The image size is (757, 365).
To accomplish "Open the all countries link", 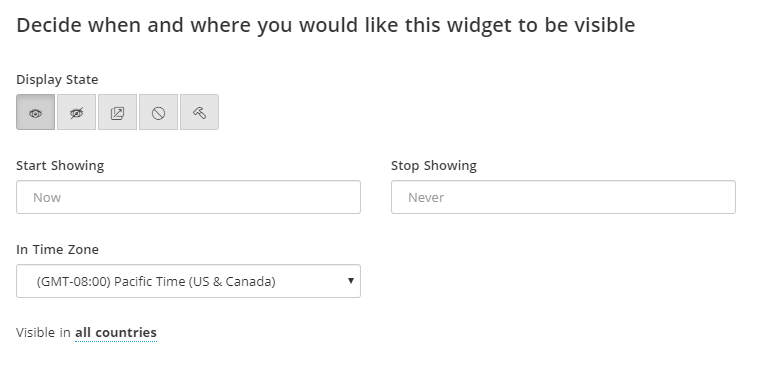I will point(116,333).
